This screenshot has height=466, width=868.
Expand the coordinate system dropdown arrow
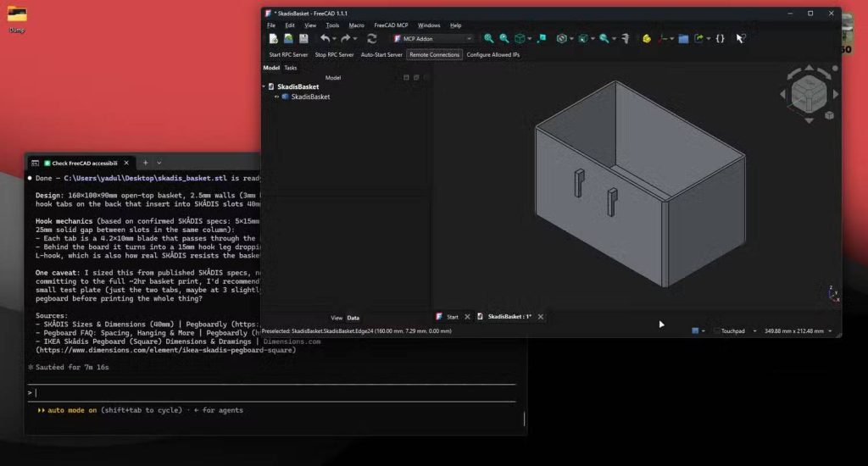672,39
